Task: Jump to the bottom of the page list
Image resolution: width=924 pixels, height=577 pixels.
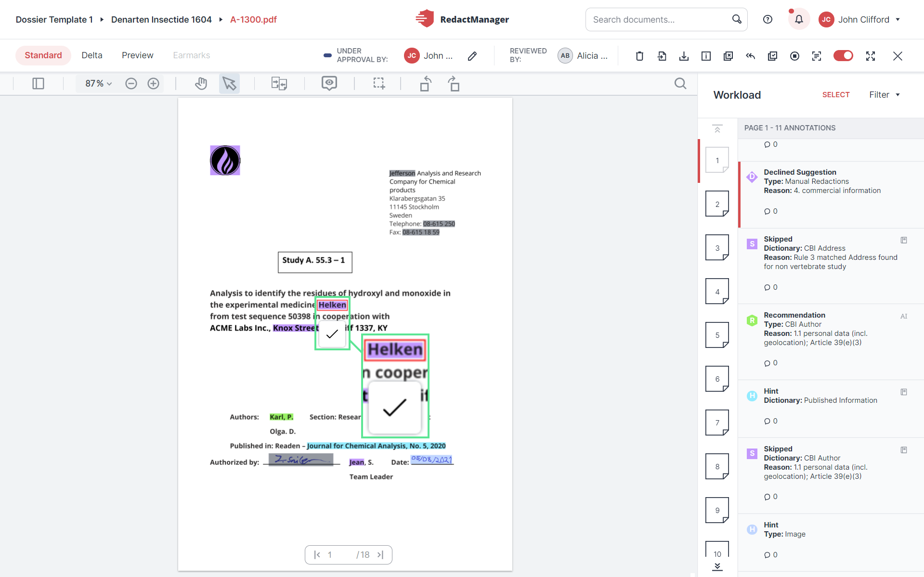Action: pos(717,566)
